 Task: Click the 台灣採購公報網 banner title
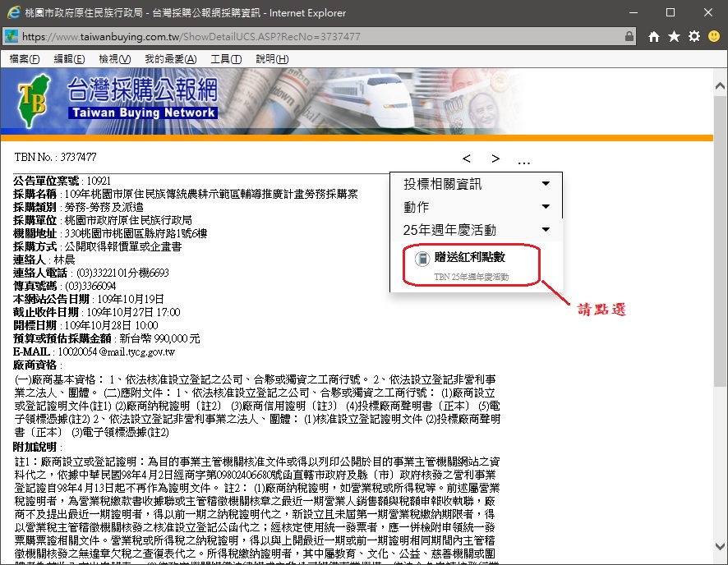click(x=142, y=90)
